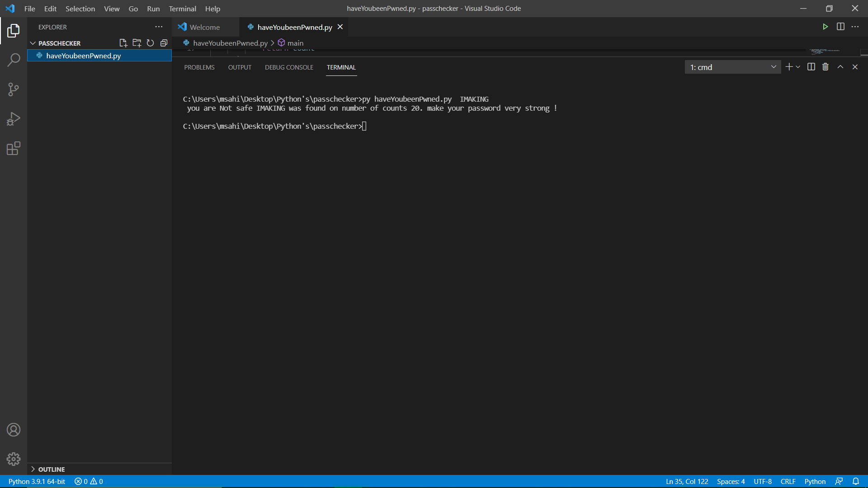Create a new file in PASSCHECKER
868x488 pixels.
[x=123, y=43]
